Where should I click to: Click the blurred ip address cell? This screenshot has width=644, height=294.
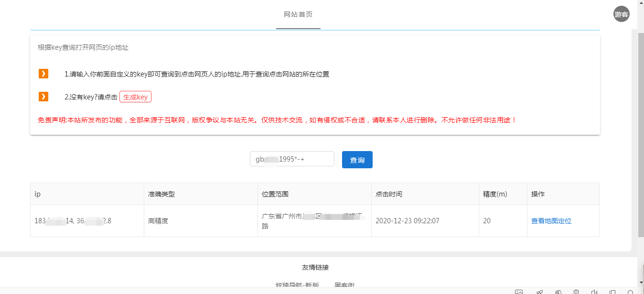pos(87,221)
